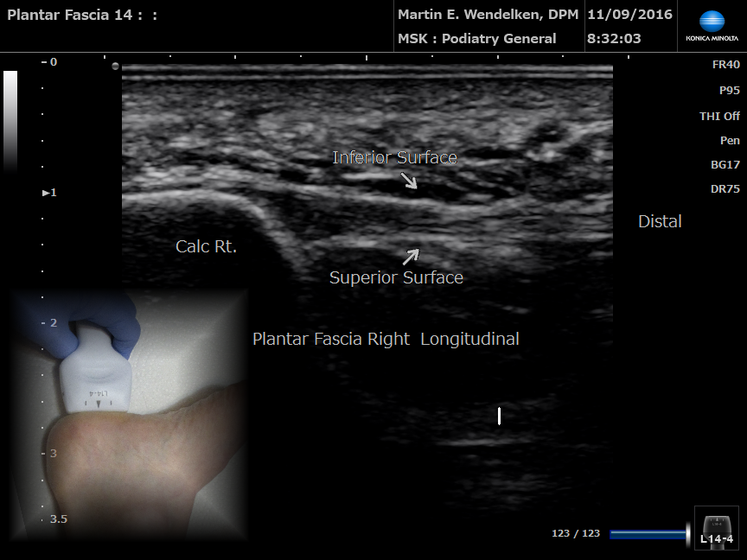The width and height of the screenshot is (747, 560).
Task: Click the Plantar Fascia Right Longitudinal annotation
Action: point(386,339)
